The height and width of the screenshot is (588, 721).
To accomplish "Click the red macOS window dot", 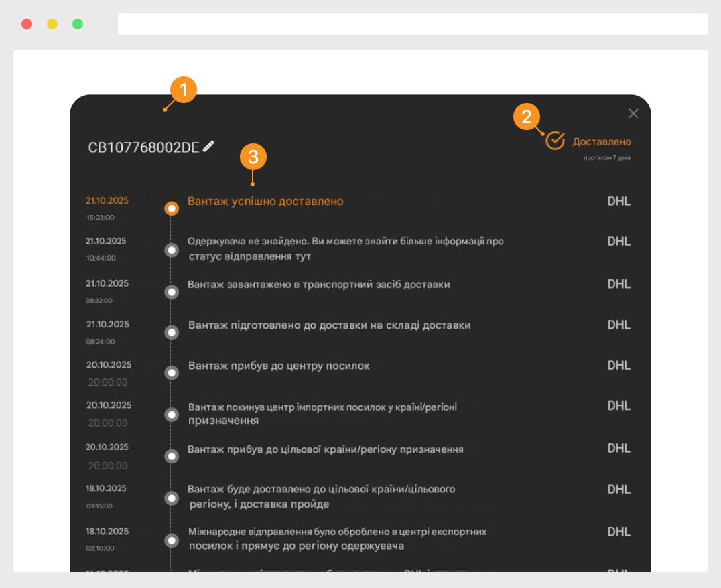I will [x=27, y=24].
